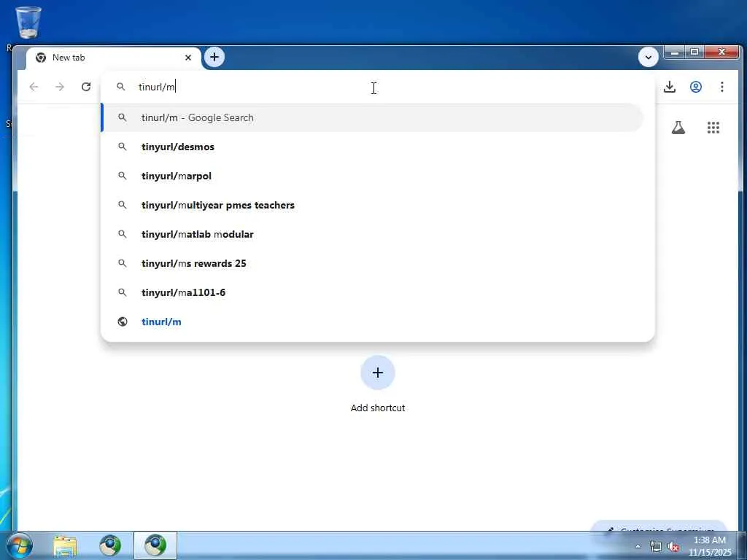This screenshot has width=747, height=560.
Task: Click search icon beside tinyurl/marpol
Action: pyautogui.click(x=123, y=176)
